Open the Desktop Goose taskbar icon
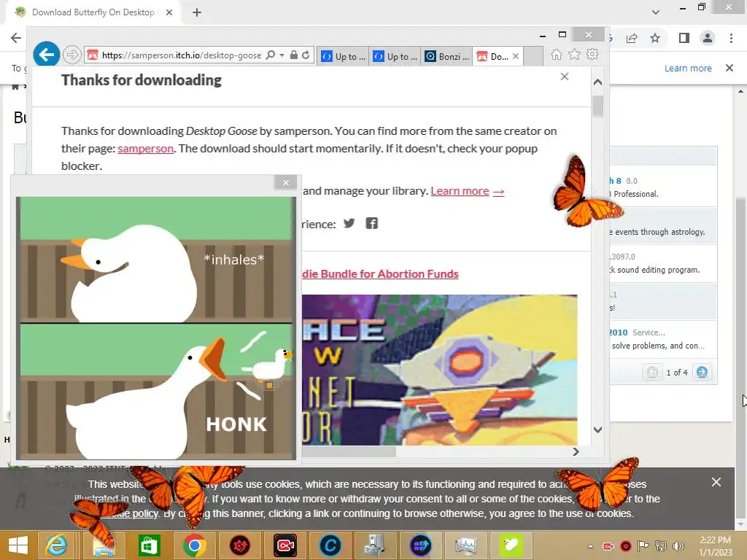747x560 pixels. pyautogui.click(x=511, y=545)
